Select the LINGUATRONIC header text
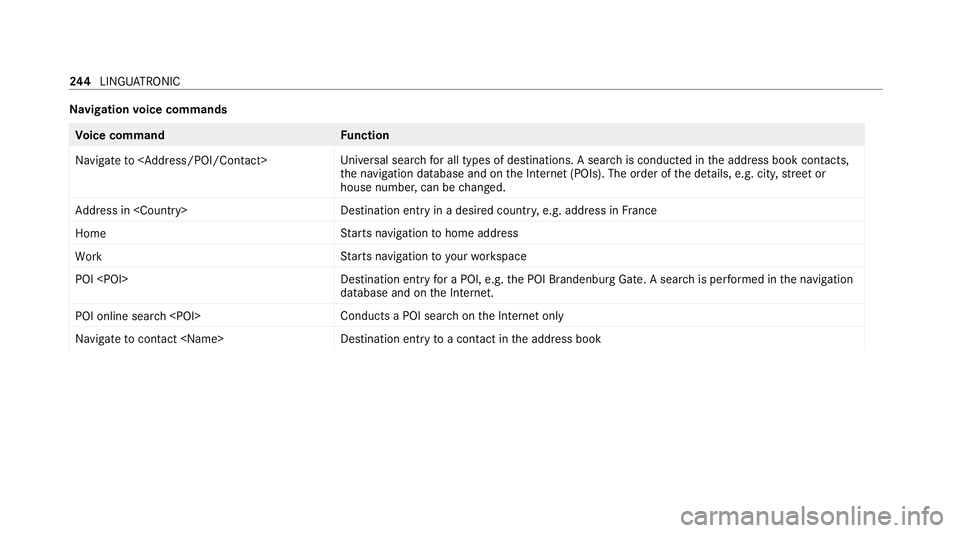960x533 pixels. coord(140,81)
